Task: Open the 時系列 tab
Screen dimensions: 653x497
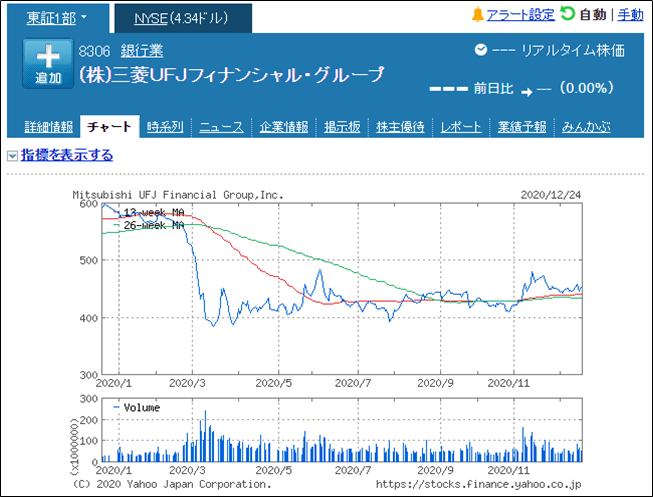Action: pos(165,127)
